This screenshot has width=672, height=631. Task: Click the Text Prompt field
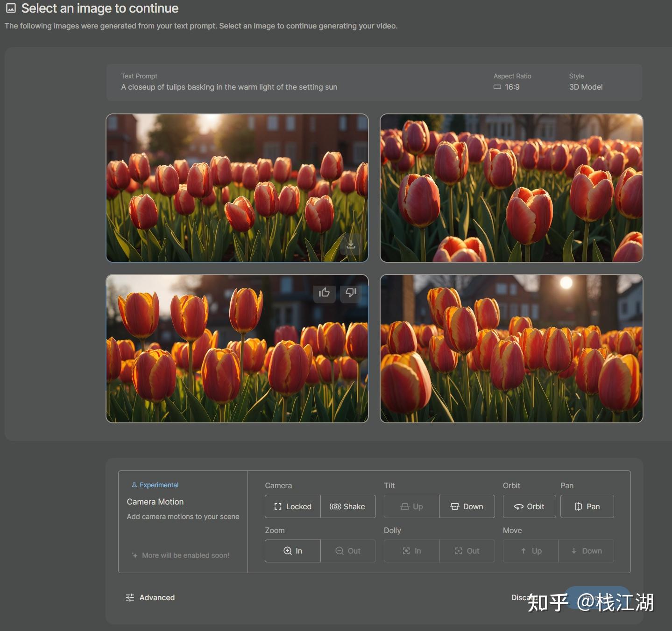pyautogui.click(x=229, y=87)
